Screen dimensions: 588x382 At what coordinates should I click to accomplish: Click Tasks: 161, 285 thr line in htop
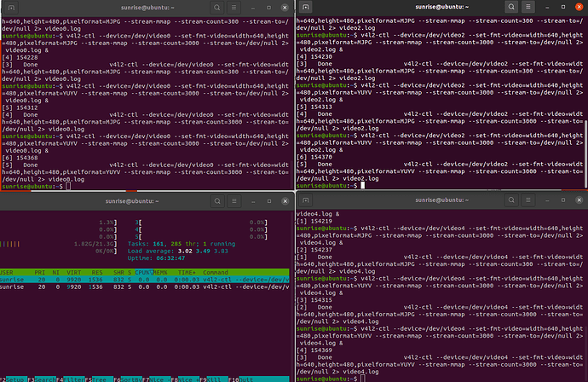[x=182, y=244]
